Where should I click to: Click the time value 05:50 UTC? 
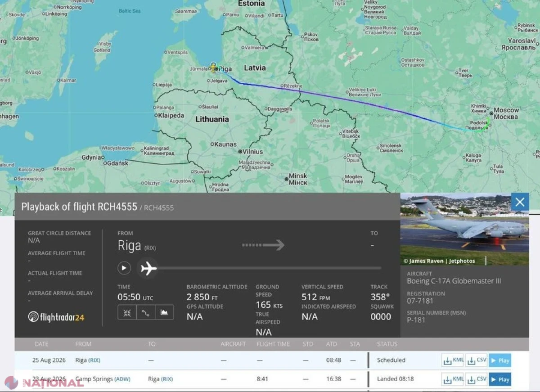click(135, 297)
